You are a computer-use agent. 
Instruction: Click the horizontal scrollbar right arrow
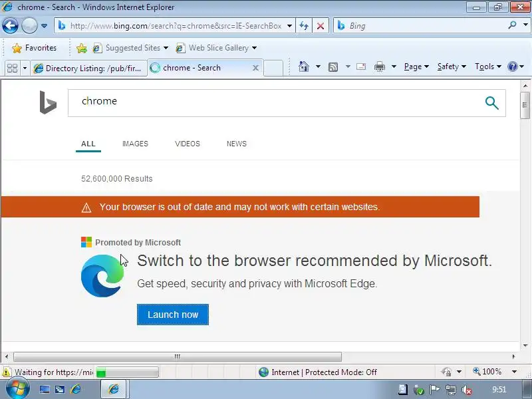tap(513, 356)
